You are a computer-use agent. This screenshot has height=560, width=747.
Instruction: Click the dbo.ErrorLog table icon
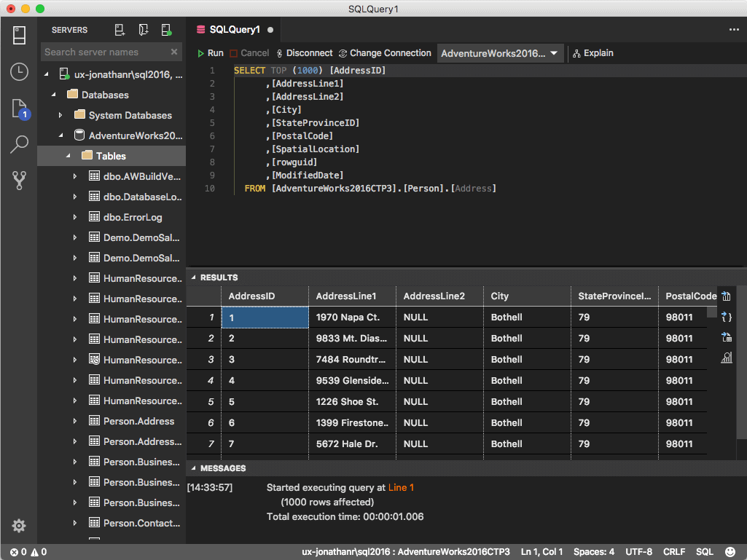point(94,217)
